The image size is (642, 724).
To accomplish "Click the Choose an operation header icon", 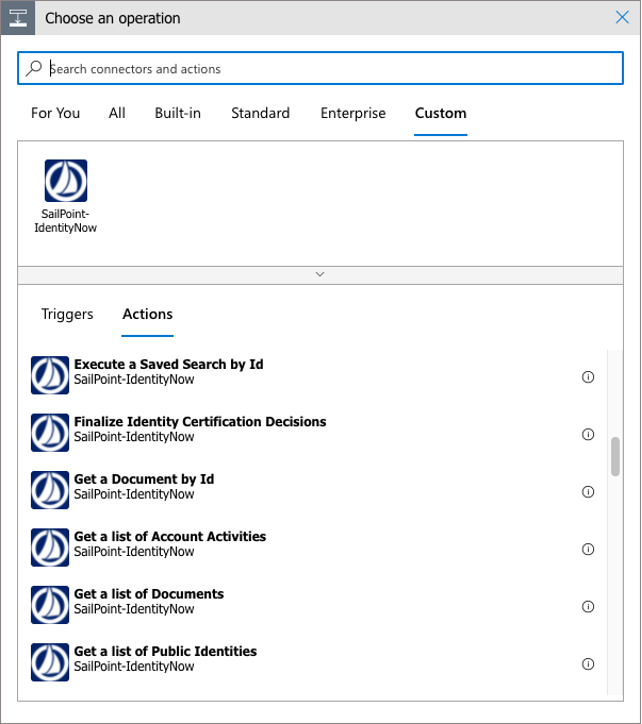I will click(18, 18).
